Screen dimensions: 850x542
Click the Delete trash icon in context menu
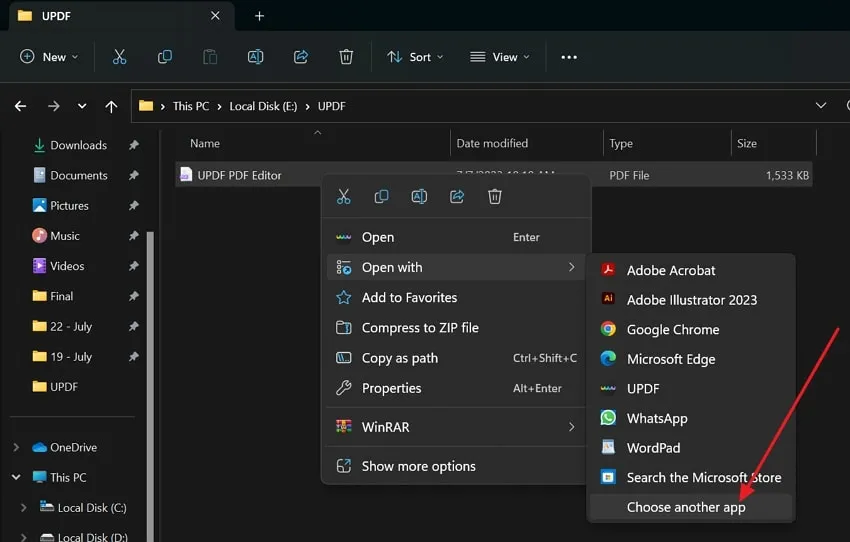tap(494, 197)
